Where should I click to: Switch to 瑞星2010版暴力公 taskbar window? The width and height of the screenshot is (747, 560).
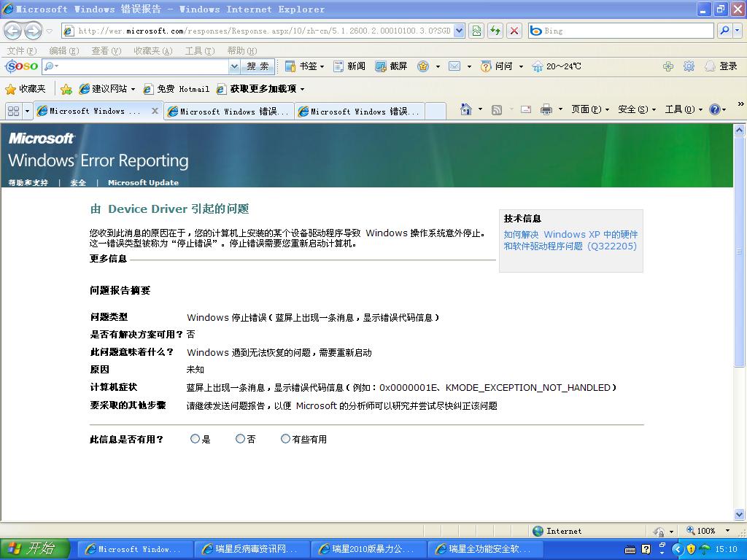[x=368, y=549]
